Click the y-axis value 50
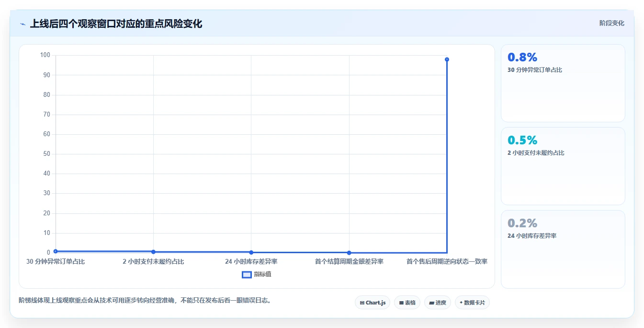Image resolution: width=644 pixels, height=328 pixels. pyautogui.click(x=46, y=154)
